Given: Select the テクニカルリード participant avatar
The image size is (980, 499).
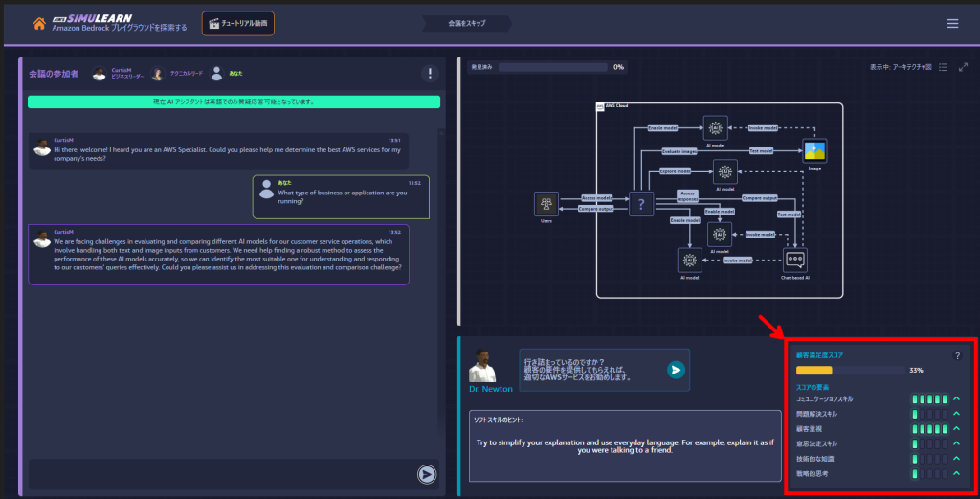Looking at the screenshot, I should [x=158, y=74].
